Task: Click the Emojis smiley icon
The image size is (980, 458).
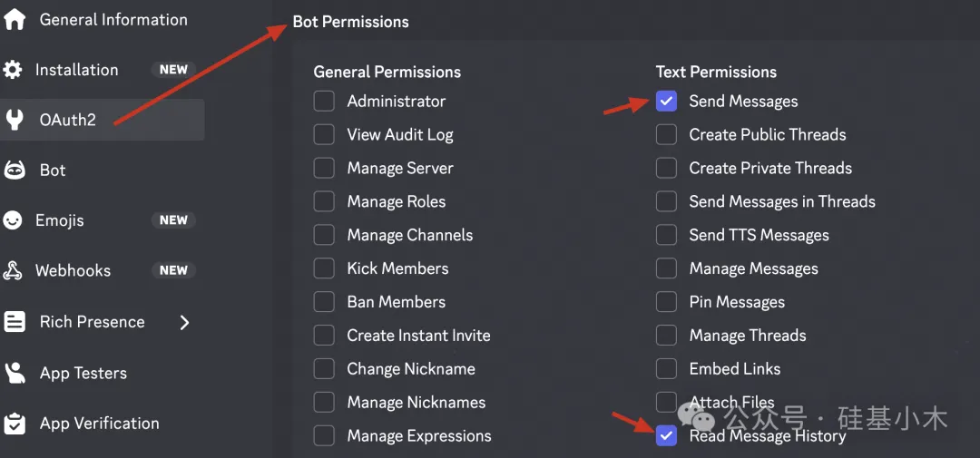Action: (x=13, y=220)
